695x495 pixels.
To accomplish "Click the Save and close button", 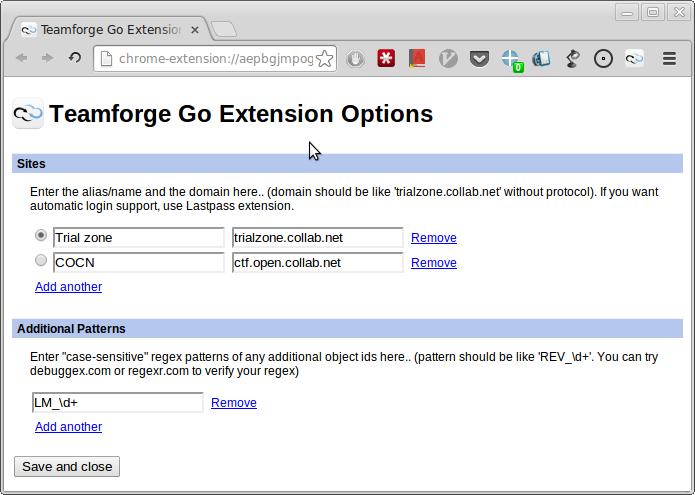I will [x=67, y=467].
